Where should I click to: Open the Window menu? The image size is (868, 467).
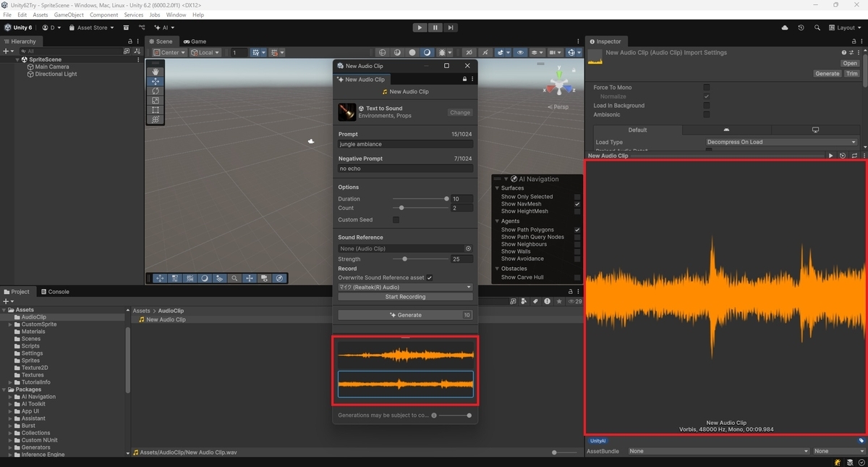(x=176, y=14)
